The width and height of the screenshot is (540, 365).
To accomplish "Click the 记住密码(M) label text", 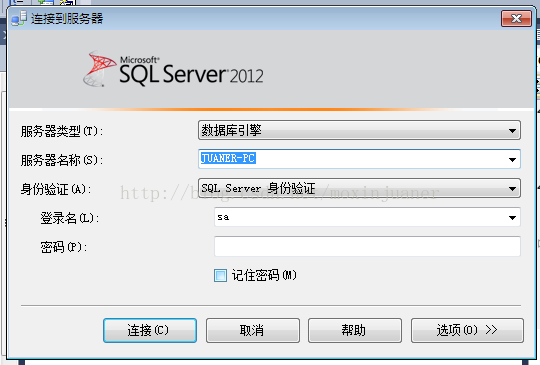I will click(x=264, y=275).
